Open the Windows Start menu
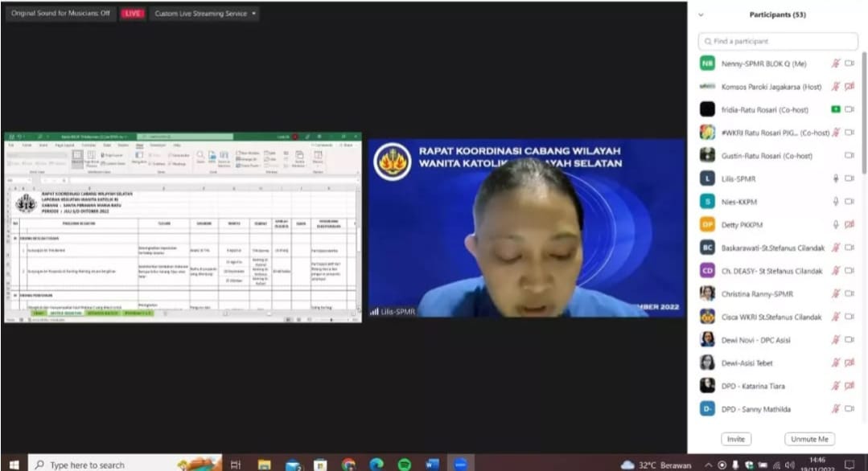The width and height of the screenshot is (868, 471). click(x=14, y=464)
